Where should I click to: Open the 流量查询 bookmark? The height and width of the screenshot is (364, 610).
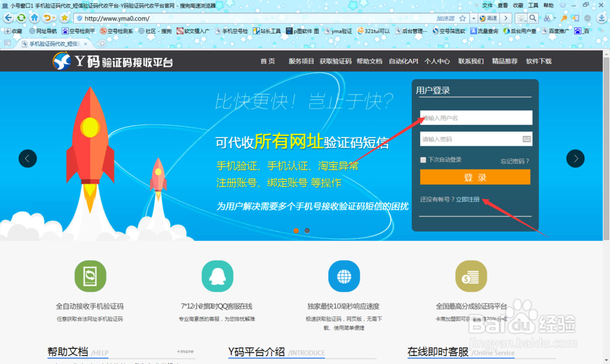click(484, 31)
